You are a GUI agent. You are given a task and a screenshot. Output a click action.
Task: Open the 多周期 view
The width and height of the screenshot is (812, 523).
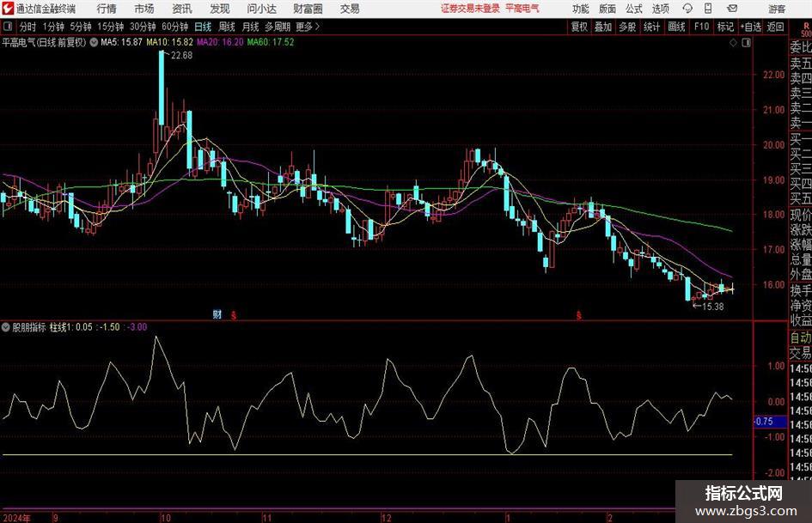(278, 27)
